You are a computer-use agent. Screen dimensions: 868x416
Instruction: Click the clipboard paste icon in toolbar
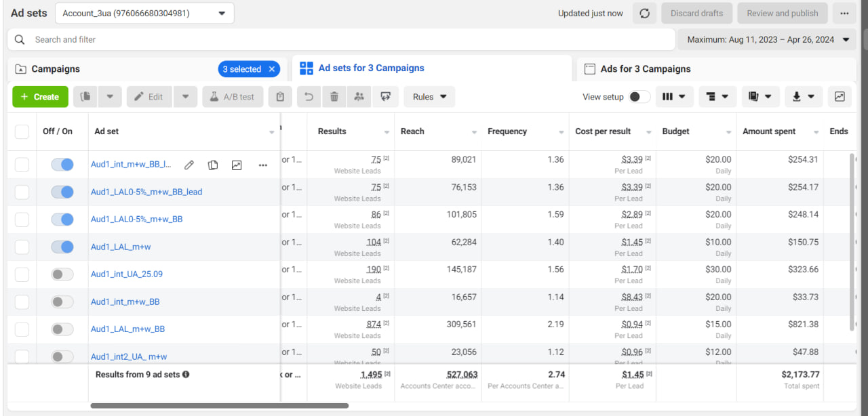click(280, 97)
